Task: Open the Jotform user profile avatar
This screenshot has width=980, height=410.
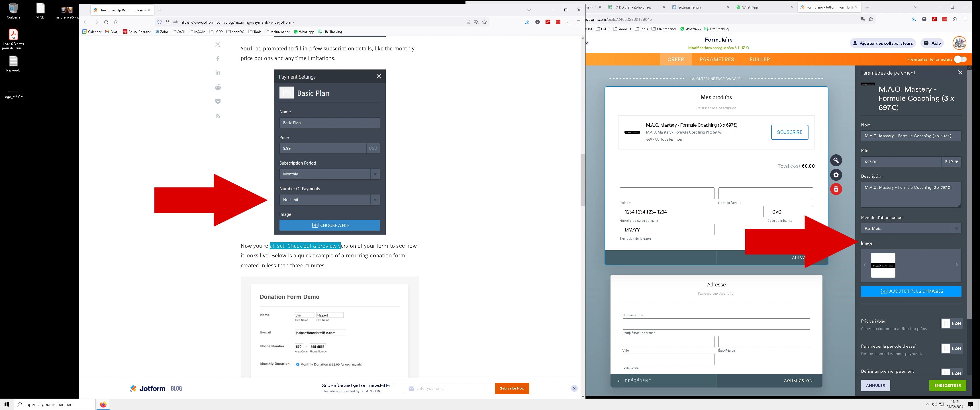Action: [x=959, y=43]
